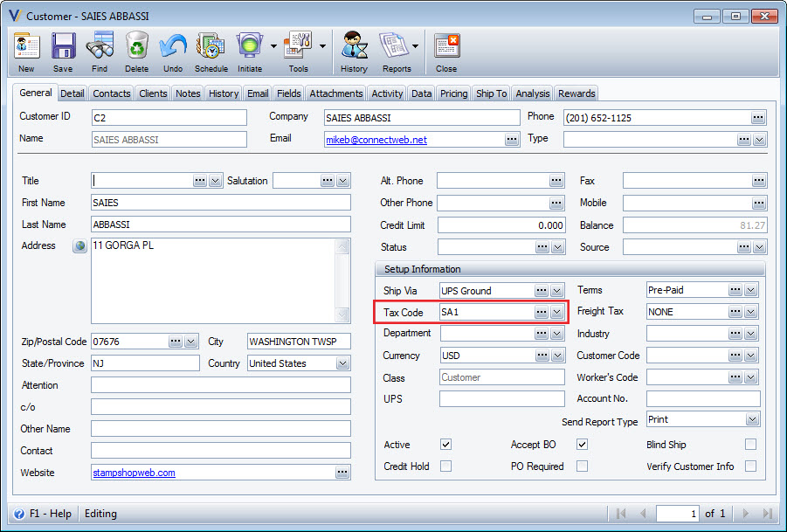Toggle the Accept BO checkbox
The image size is (787, 532).
pos(583,444)
